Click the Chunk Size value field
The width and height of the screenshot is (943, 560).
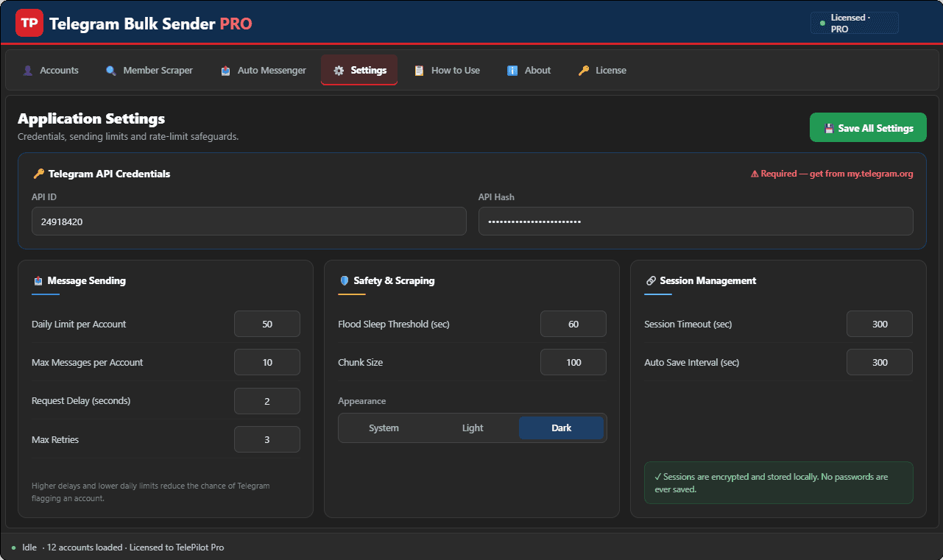click(573, 363)
